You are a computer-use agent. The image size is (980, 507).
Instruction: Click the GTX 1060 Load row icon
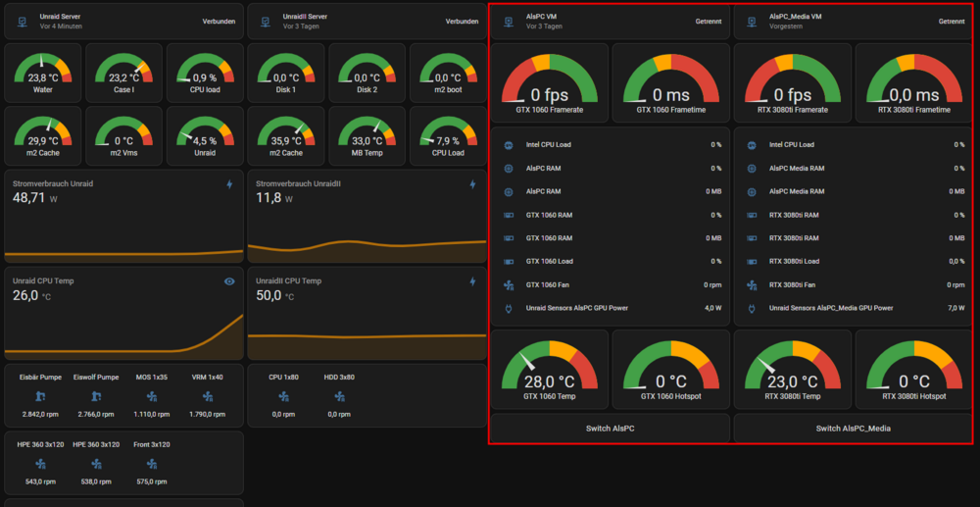(x=508, y=261)
